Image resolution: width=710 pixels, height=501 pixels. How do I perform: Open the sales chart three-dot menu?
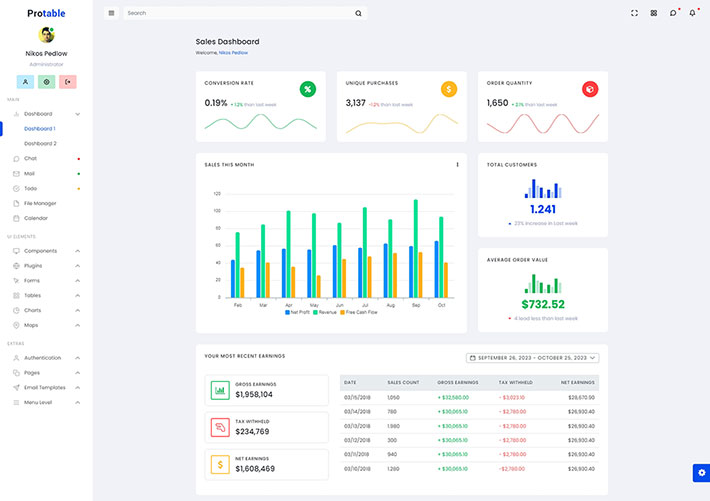click(457, 165)
